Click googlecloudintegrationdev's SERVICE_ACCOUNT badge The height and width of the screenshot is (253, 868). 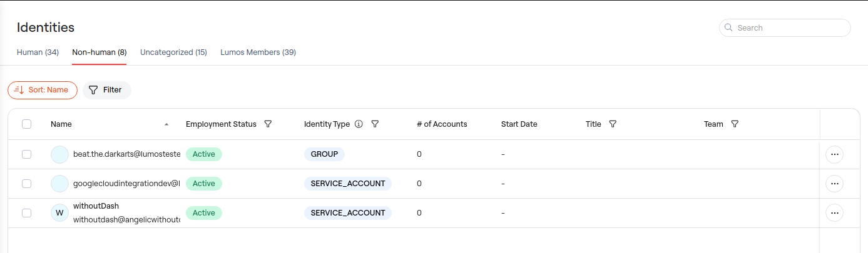[348, 184]
